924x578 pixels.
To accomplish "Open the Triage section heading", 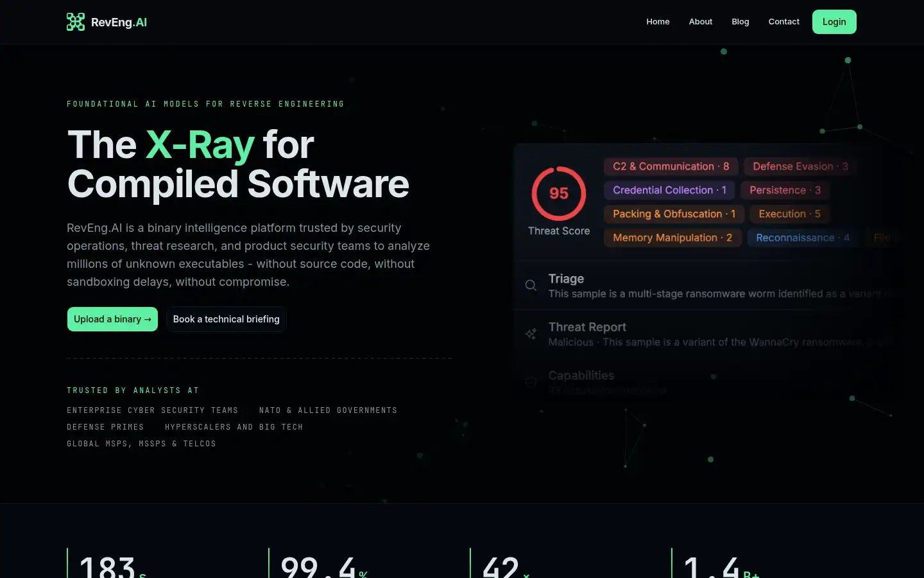I will point(566,279).
